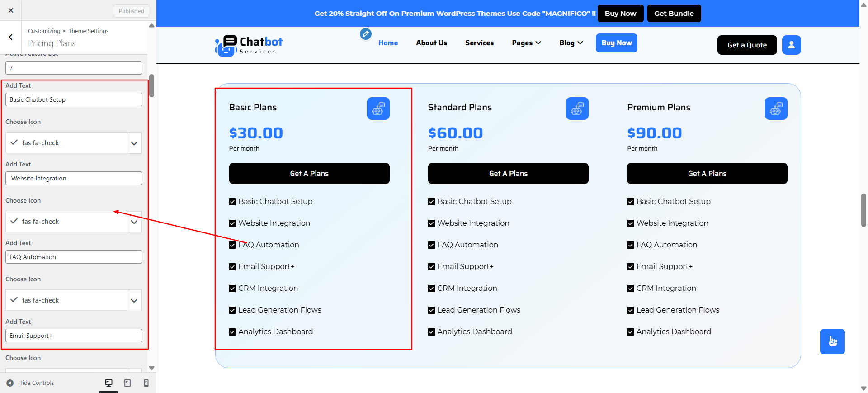Click check icon beside Basic Plans Email Support+

click(x=232, y=267)
